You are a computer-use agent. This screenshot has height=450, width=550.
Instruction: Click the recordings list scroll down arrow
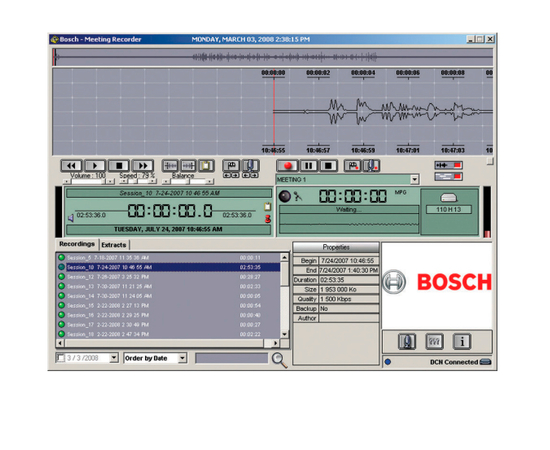point(284,334)
